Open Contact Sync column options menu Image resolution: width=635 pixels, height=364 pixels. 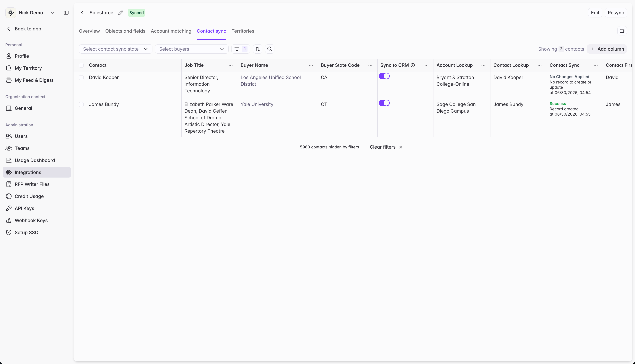click(596, 65)
